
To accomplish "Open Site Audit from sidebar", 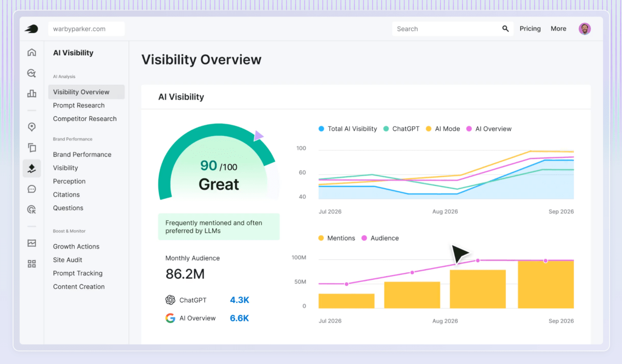I will (x=68, y=260).
